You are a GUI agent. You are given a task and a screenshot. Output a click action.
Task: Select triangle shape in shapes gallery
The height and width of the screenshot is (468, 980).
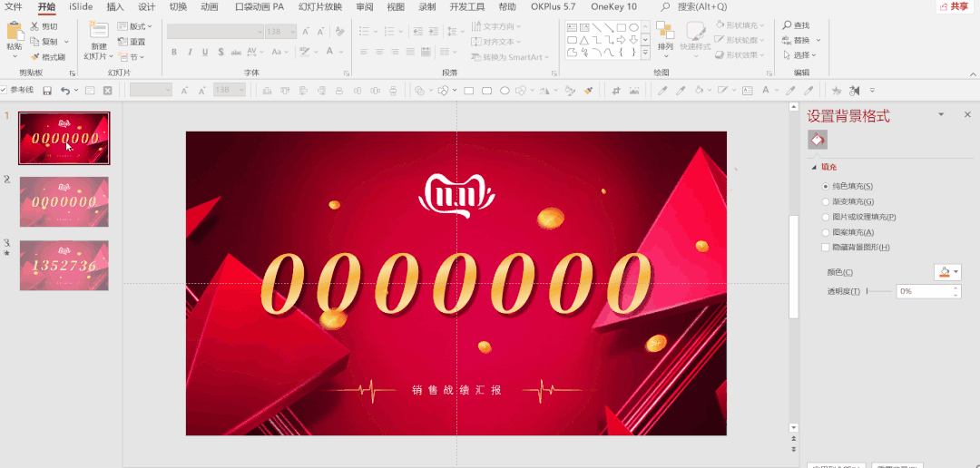point(583,40)
